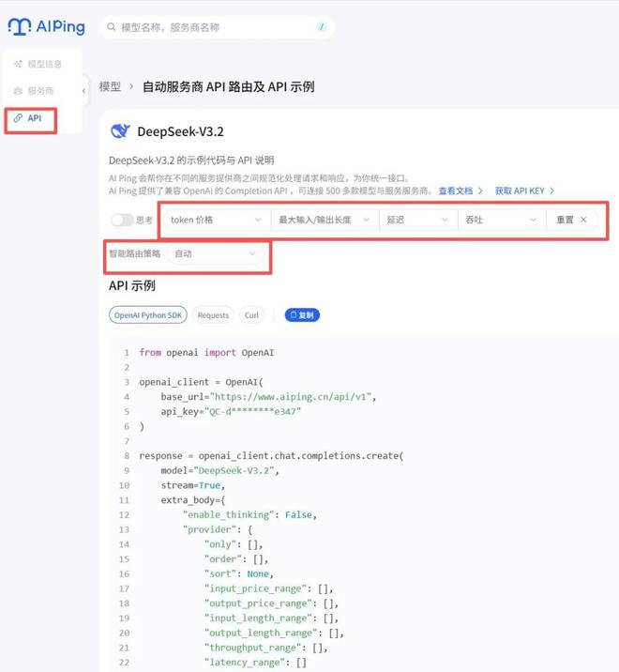Open the 模型信息 sidebar item

[38, 64]
